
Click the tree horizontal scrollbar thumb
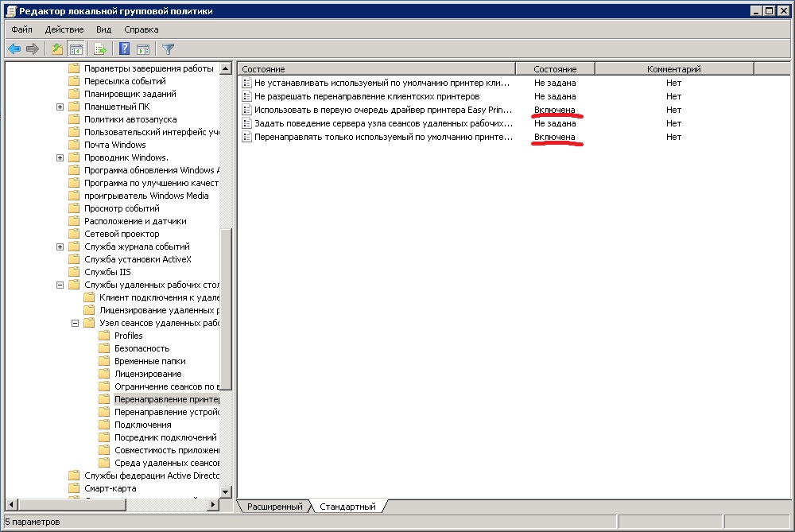[72, 505]
